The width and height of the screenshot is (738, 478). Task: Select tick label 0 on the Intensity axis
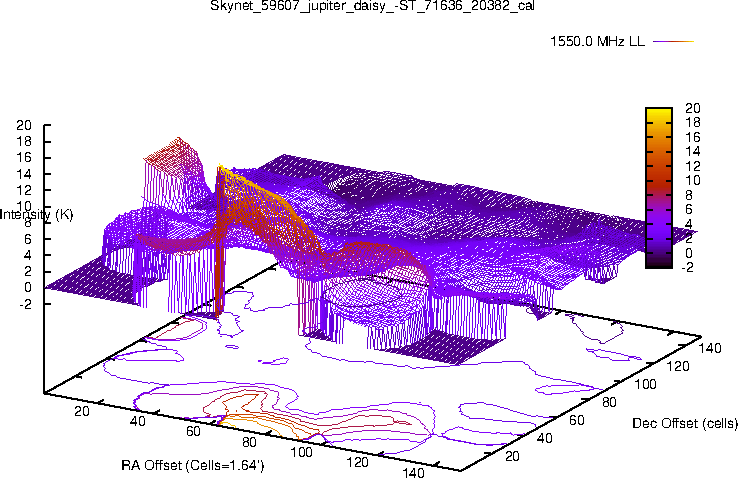click(x=28, y=287)
